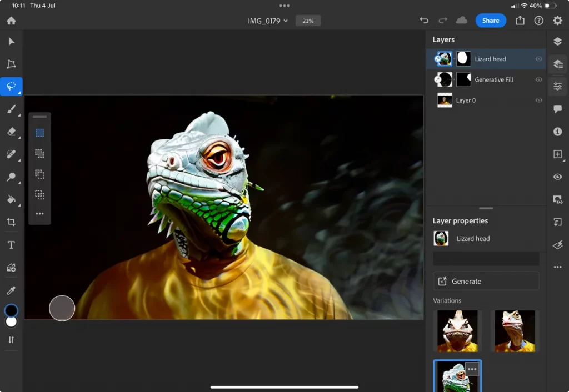Open the 21% zoom level control

tap(308, 20)
